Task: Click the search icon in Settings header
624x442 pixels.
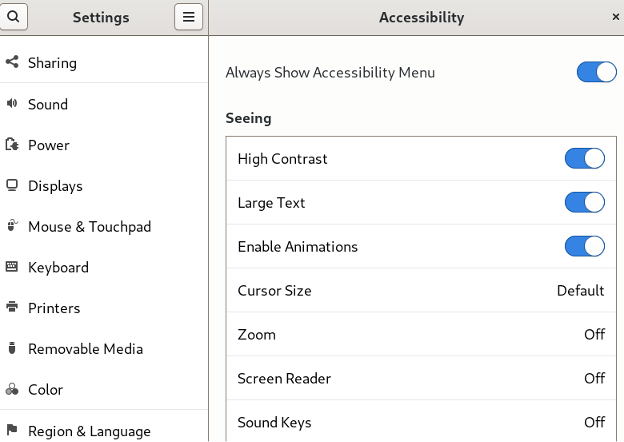Action: [x=13, y=17]
